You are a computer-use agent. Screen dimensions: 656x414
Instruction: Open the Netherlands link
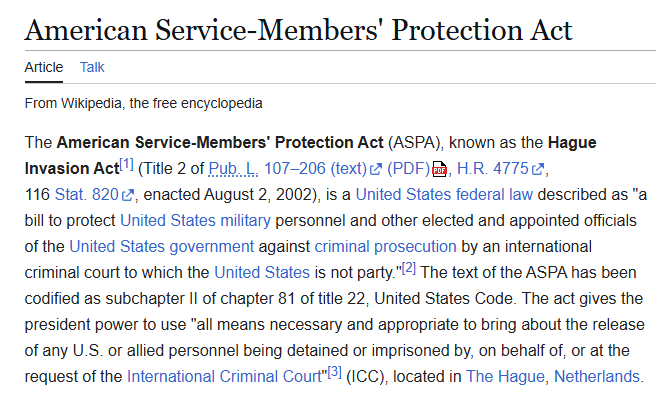pyautogui.click(x=597, y=377)
